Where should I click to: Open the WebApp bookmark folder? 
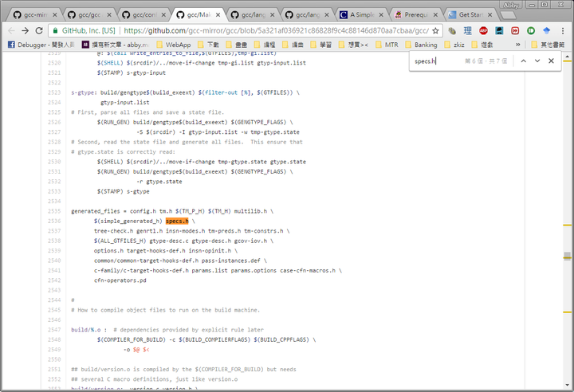(x=174, y=45)
